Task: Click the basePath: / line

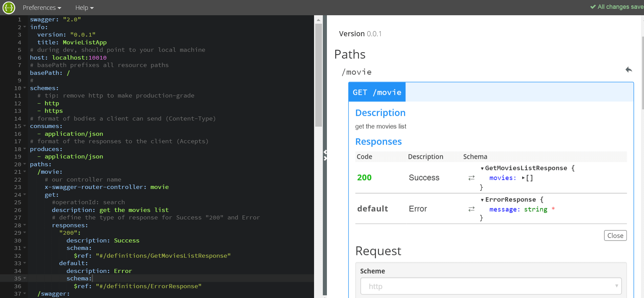Action: pos(50,73)
